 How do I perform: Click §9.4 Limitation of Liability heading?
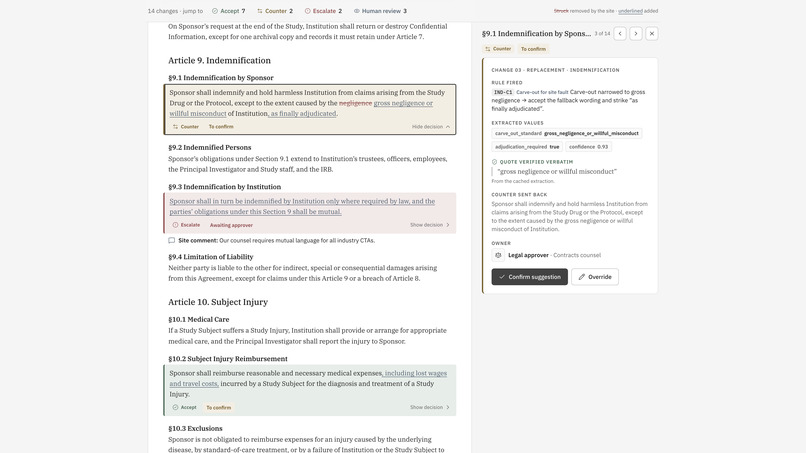(211, 257)
